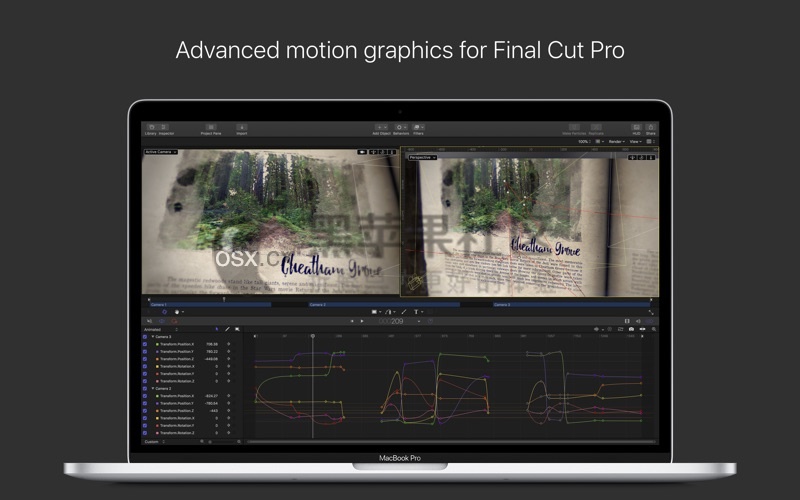Viewport: 800px width, 500px height.
Task: Open the Filters menu
Action: point(418,127)
